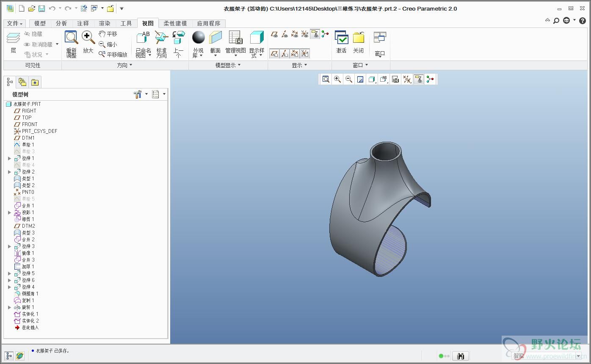Click the Open file folder icon

[32, 8]
